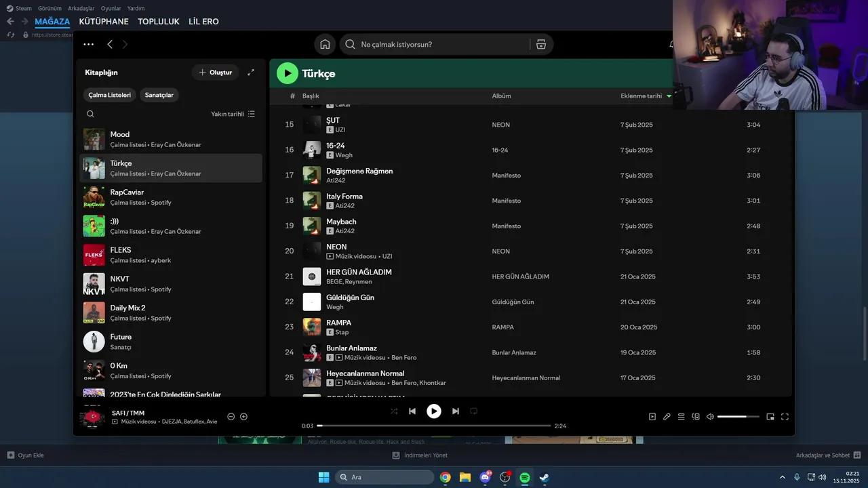Filter library by Çalma Listeleri
This screenshot has height=488, width=868.
(x=109, y=95)
